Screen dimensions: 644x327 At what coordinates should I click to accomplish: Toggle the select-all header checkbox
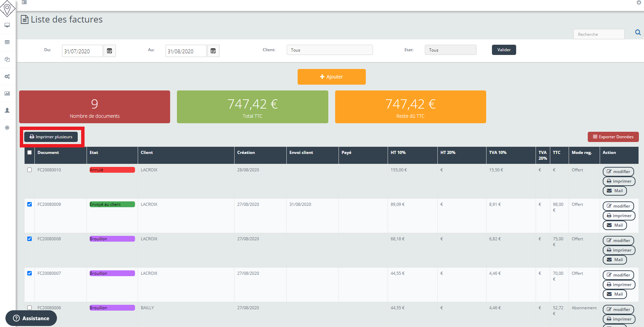coord(30,153)
